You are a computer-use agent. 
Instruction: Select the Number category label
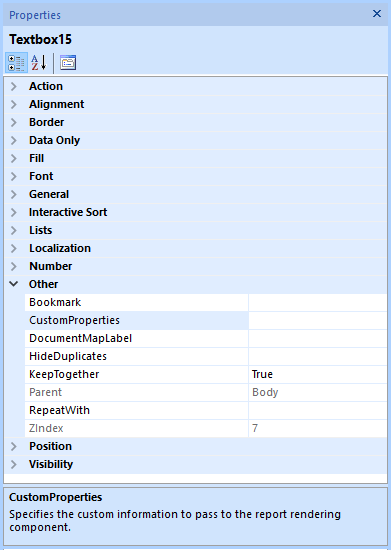point(50,266)
